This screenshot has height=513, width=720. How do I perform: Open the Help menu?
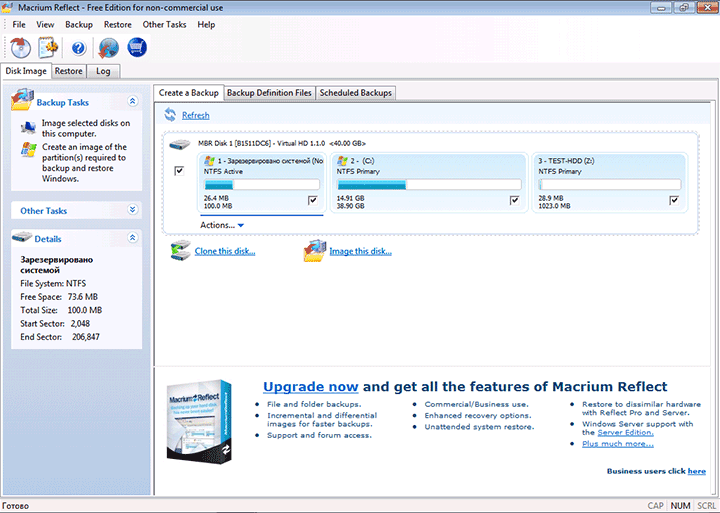pos(206,25)
